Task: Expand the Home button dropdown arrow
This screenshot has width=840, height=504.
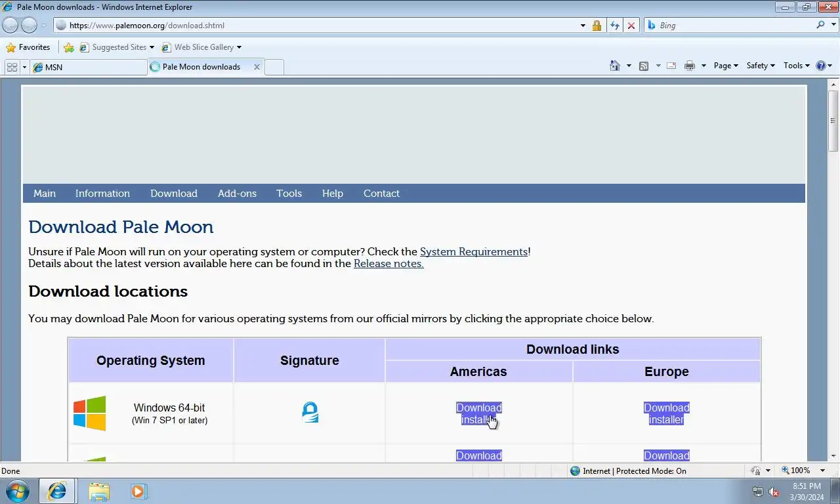Action: (x=629, y=66)
